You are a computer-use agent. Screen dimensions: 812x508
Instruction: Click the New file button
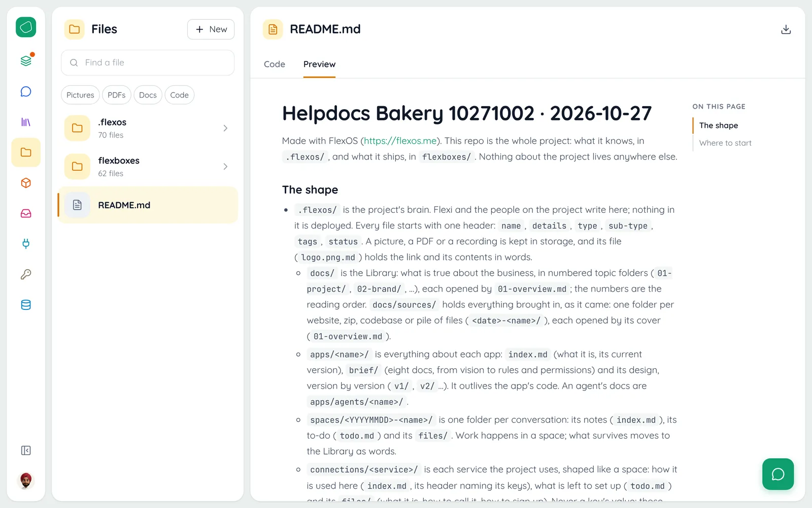click(x=211, y=29)
